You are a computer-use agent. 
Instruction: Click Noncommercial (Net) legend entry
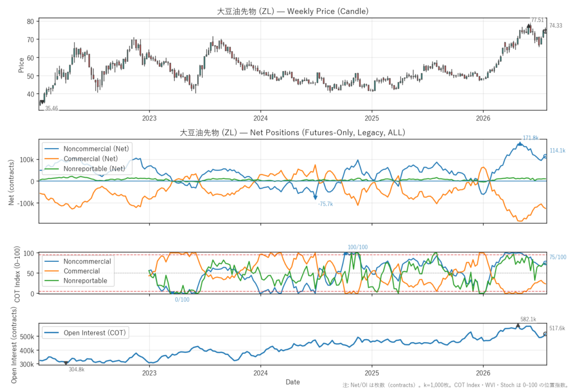tap(87, 149)
